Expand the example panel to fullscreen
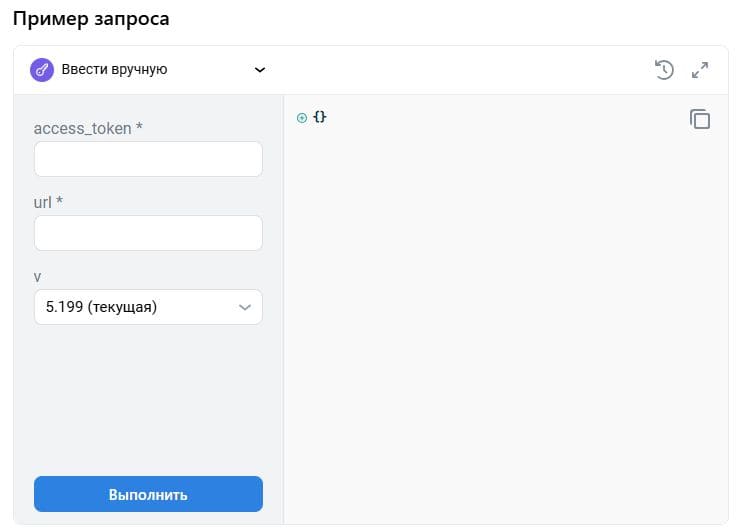Image resolution: width=739 pixels, height=532 pixels. click(x=700, y=70)
